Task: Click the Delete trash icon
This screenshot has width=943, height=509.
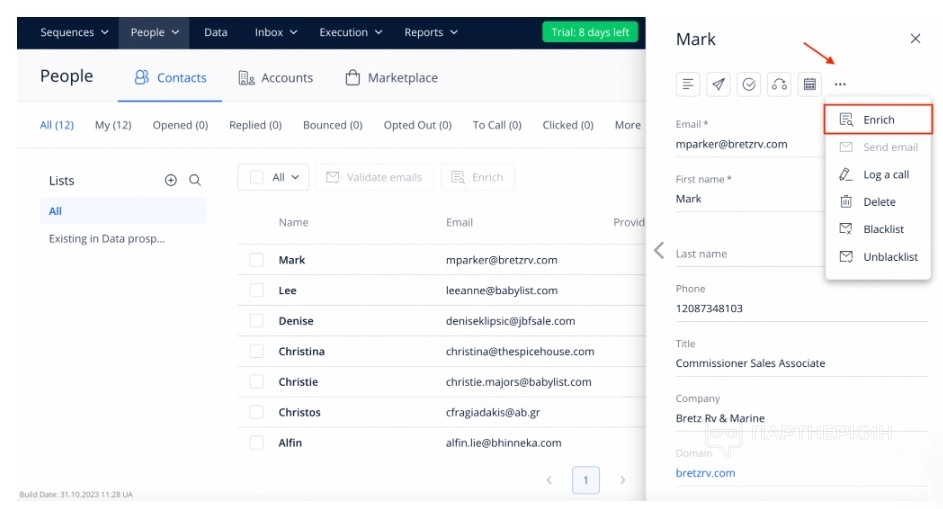Action: click(846, 202)
